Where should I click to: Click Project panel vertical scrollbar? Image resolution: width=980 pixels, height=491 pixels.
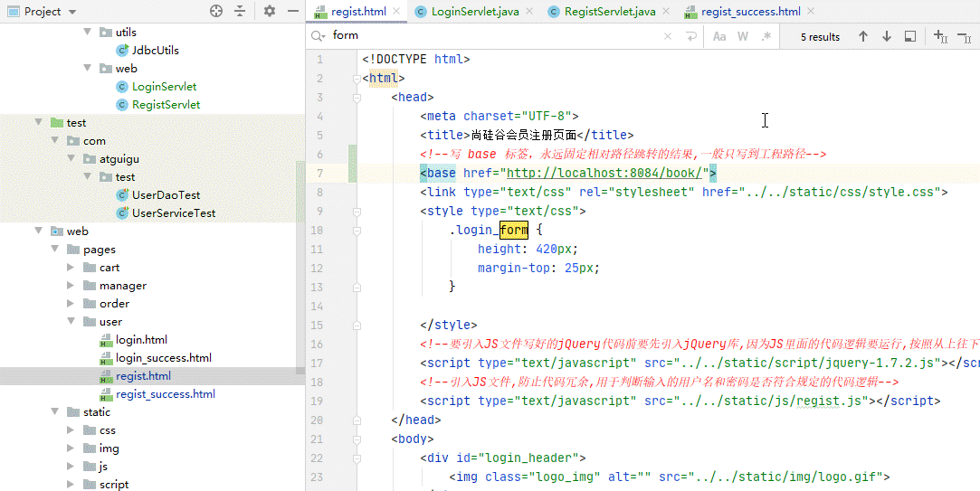click(300, 266)
